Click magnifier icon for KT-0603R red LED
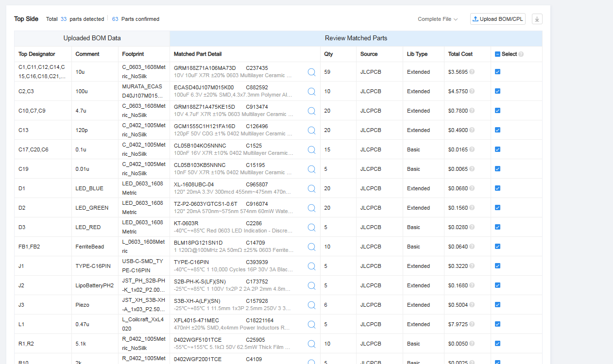The width and height of the screenshot is (613, 364). tap(311, 227)
